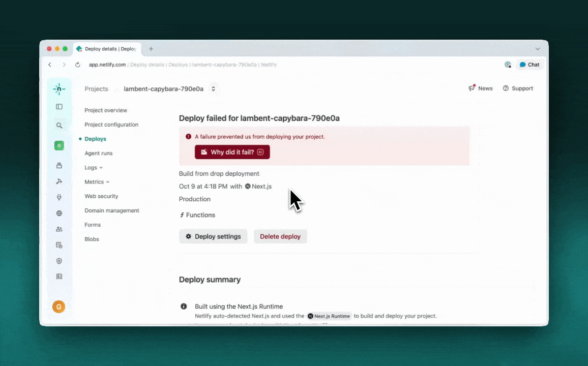Click the Next.js Runtime badge
Image resolution: width=588 pixels, height=366 pixels.
pos(329,316)
